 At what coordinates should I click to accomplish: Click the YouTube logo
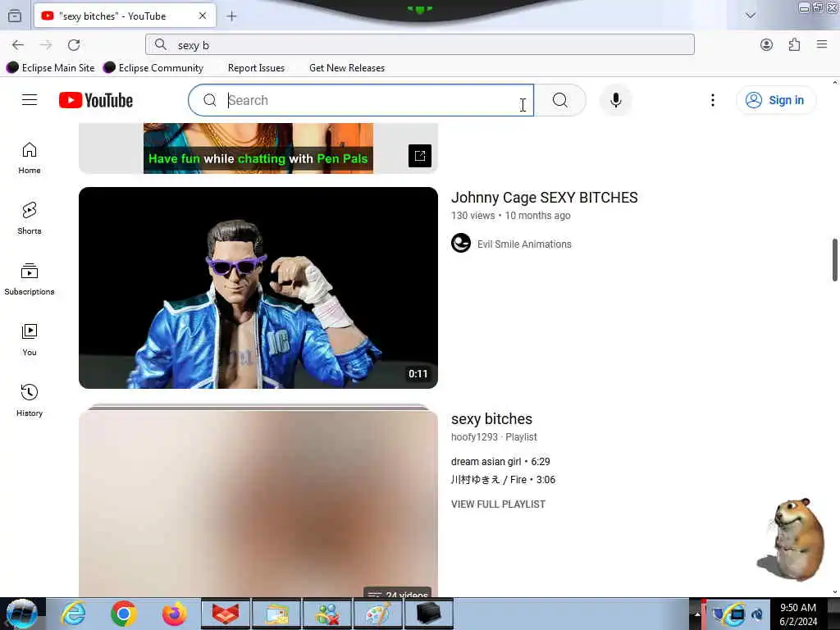tap(96, 100)
